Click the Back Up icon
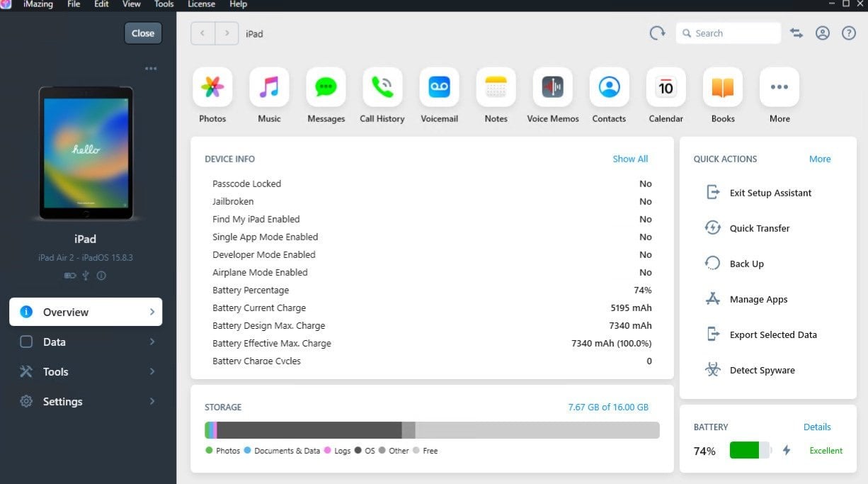Image resolution: width=868 pixels, height=484 pixels. pyautogui.click(x=713, y=263)
